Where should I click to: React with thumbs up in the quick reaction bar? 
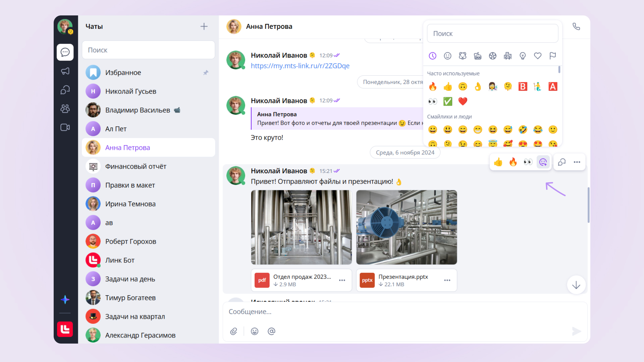pyautogui.click(x=498, y=162)
